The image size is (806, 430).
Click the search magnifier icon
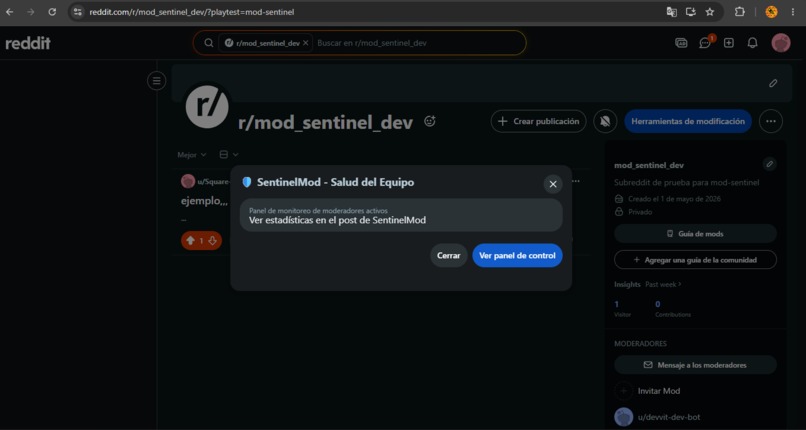pyautogui.click(x=209, y=43)
